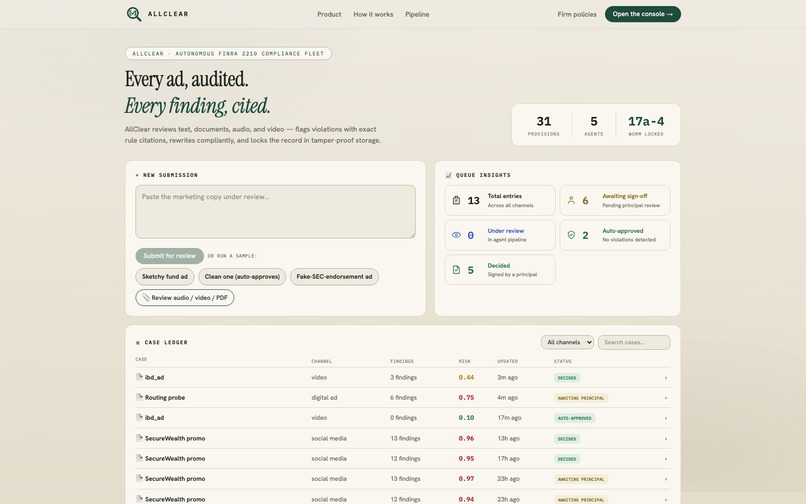Click the file icon on the ibd_ad 0 findings row
The width and height of the screenshot is (806, 504).
click(x=139, y=417)
